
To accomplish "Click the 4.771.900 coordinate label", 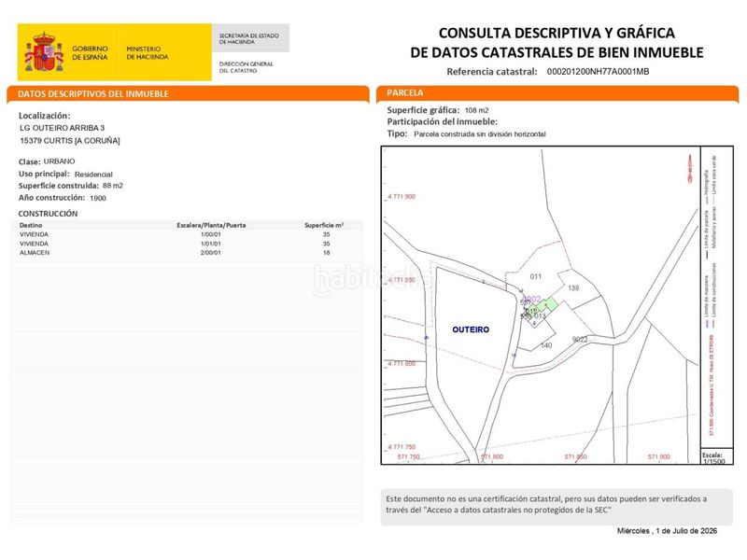I will point(402,196).
